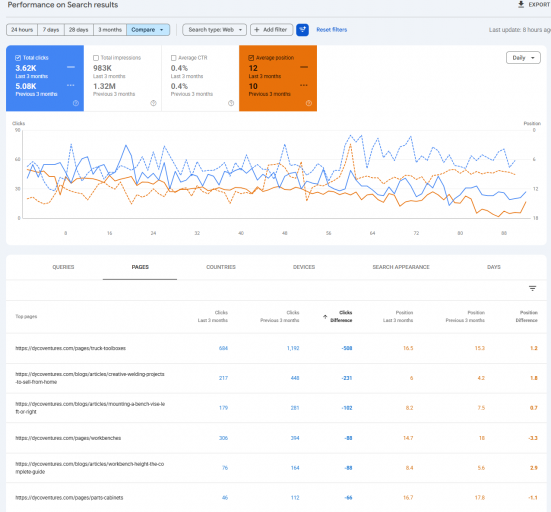Open the Search type: Web dropdown
This screenshot has height=512, width=551.
(x=214, y=30)
